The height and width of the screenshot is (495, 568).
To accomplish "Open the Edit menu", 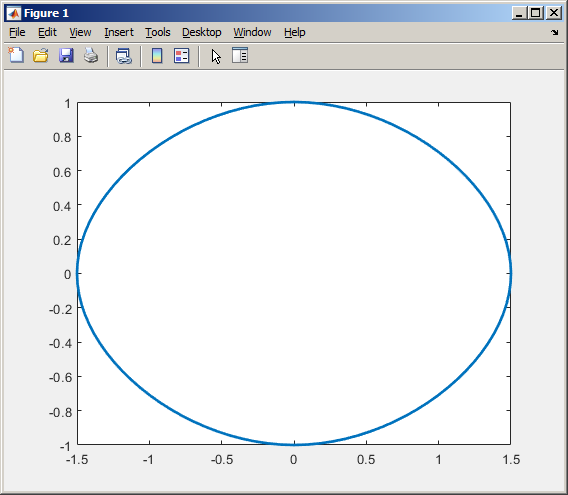I will pyautogui.click(x=47, y=32).
